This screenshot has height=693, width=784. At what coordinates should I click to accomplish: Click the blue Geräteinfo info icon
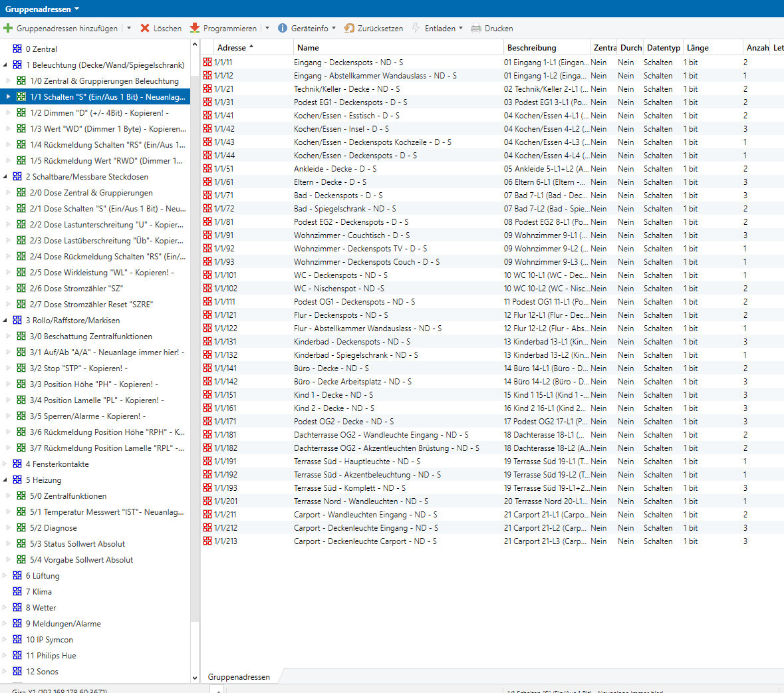click(x=283, y=29)
